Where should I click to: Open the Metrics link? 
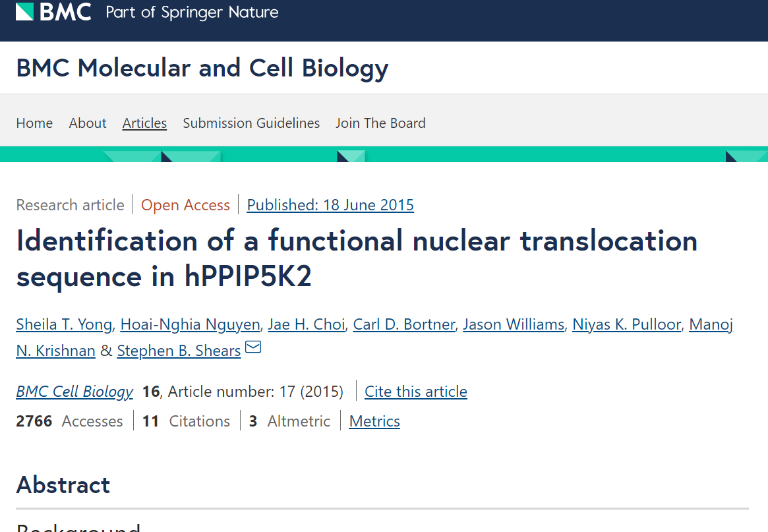(x=374, y=421)
